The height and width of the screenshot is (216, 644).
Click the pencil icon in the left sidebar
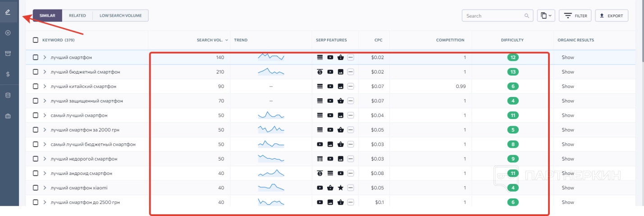point(8,12)
